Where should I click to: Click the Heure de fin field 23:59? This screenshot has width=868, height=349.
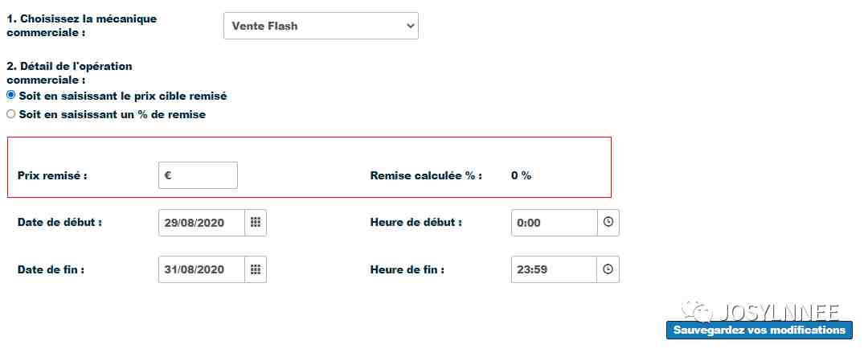tap(554, 269)
